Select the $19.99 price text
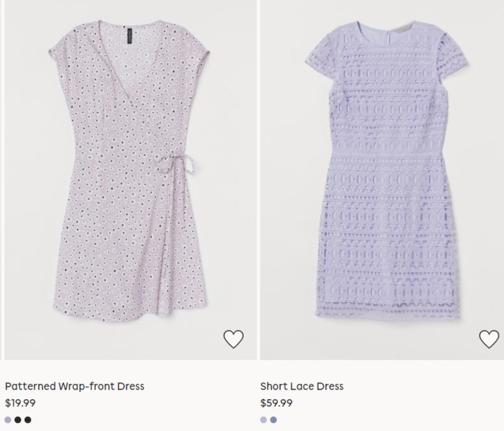Screen dimensions: 504x431 pos(20,402)
